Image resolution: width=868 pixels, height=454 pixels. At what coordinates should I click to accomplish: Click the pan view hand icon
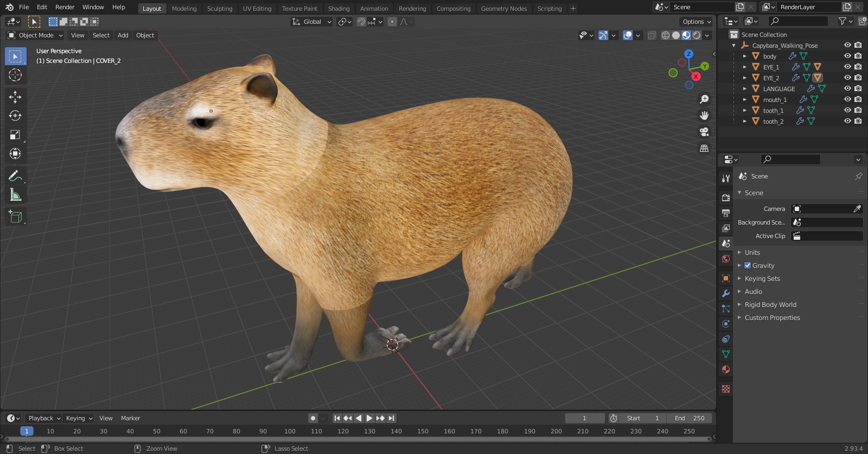pos(704,116)
